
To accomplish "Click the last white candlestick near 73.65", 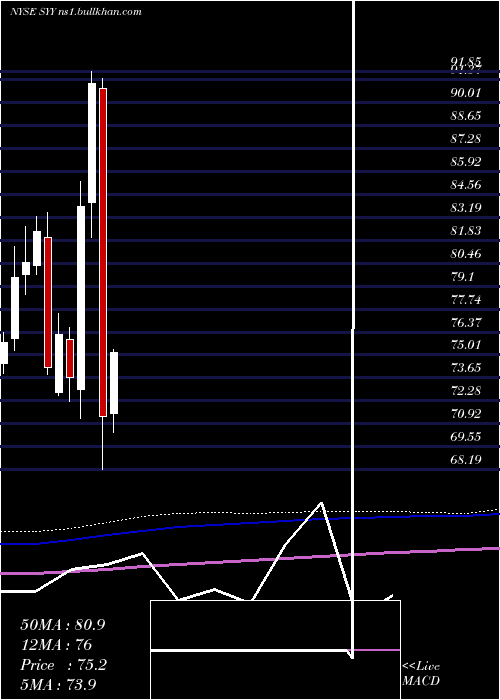I will click(114, 383).
